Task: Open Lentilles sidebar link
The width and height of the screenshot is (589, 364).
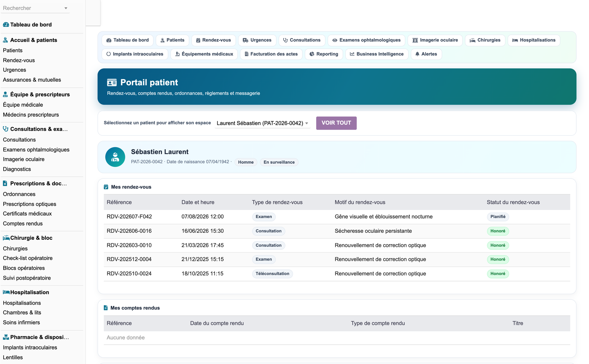Action: (x=13, y=357)
